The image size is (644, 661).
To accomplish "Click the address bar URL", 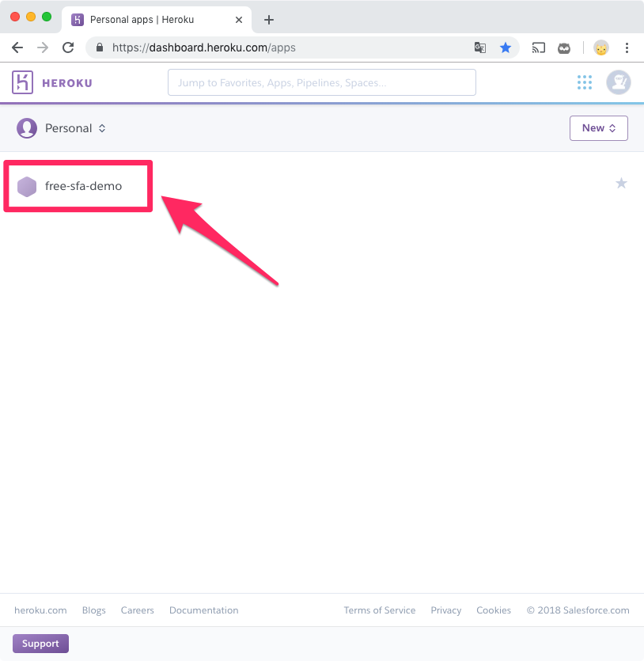I will (204, 47).
